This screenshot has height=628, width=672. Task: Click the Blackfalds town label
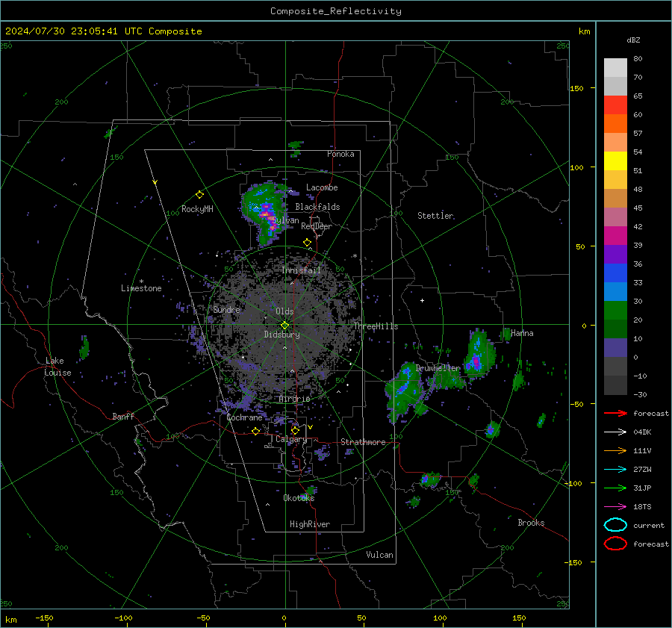pyautogui.click(x=317, y=207)
